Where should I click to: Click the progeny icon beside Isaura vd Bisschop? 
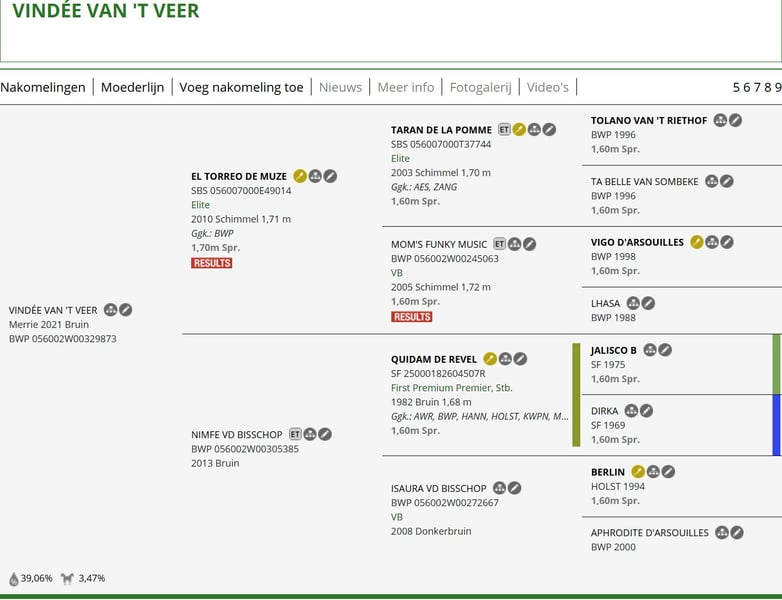499,488
